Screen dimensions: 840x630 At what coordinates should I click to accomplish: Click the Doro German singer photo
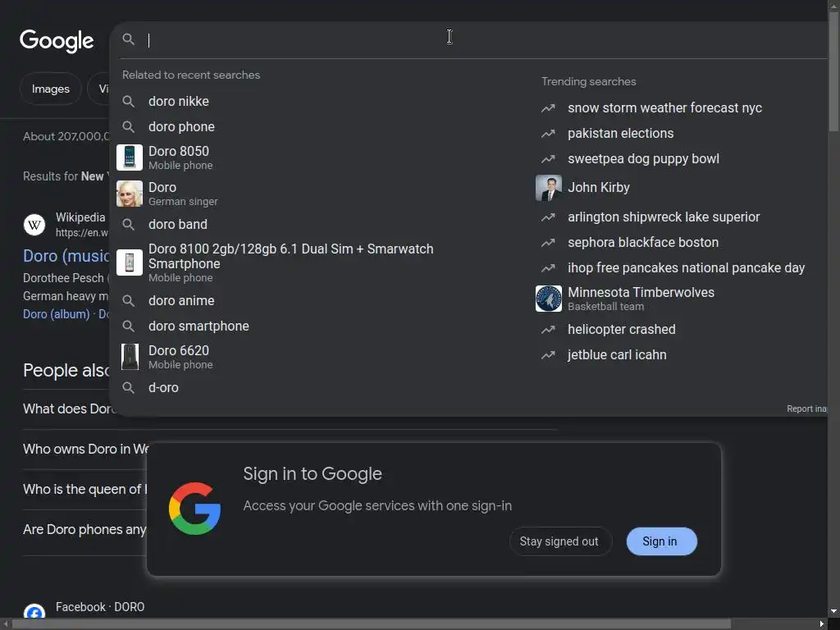click(x=129, y=194)
